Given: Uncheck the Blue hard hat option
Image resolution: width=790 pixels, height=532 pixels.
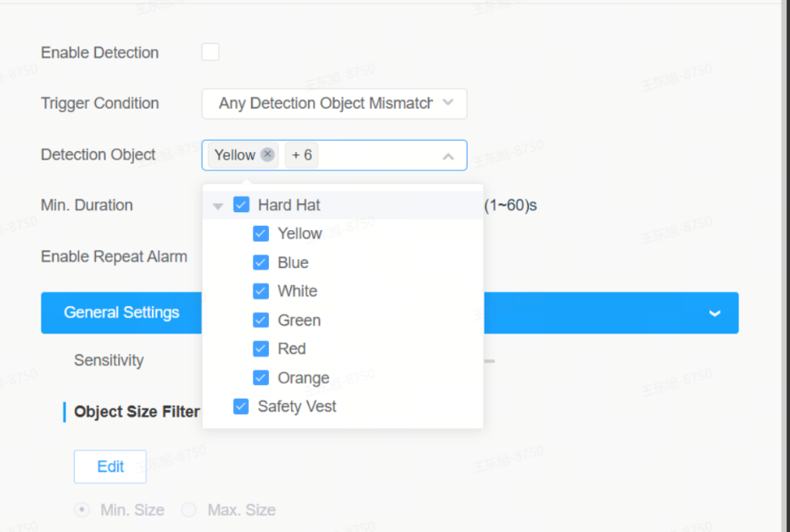Looking at the screenshot, I should pyautogui.click(x=261, y=262).
